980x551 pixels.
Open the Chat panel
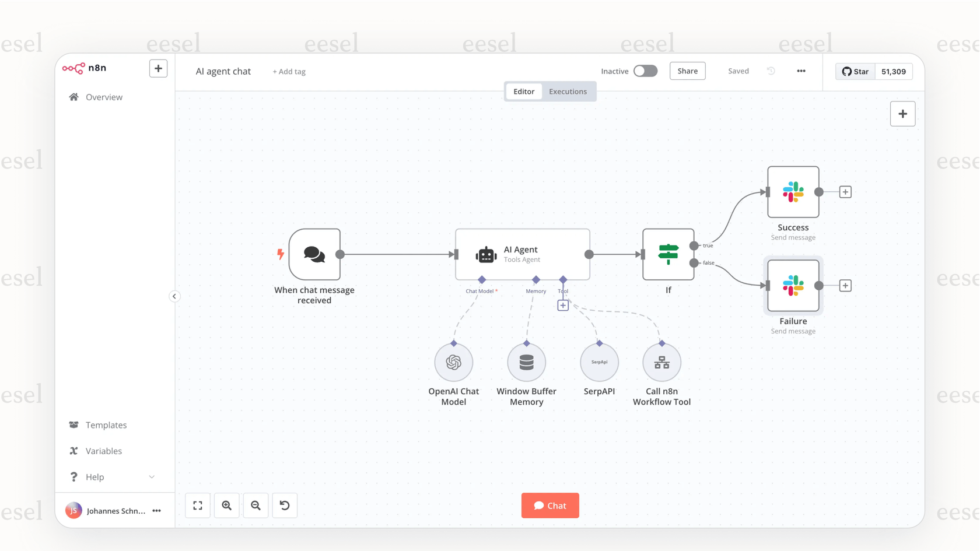[549, 505]
